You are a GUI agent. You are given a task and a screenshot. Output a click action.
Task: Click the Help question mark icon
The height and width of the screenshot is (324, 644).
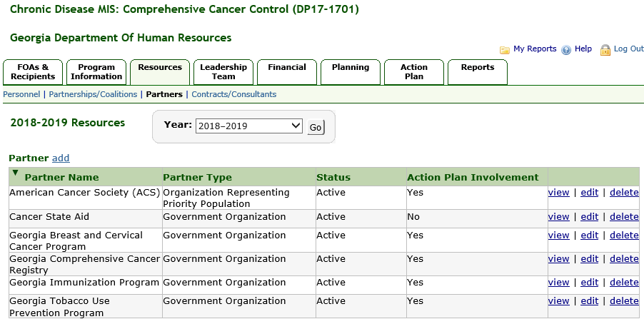[566, 50]
